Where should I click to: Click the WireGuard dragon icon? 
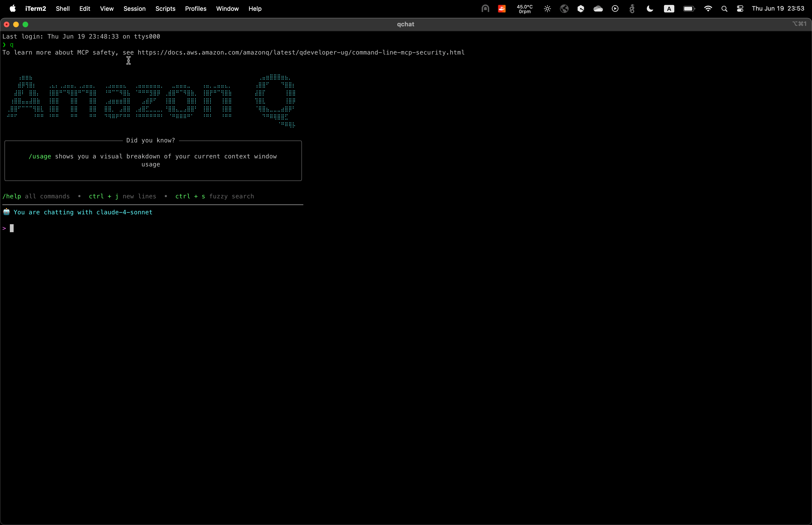[632, 9]
